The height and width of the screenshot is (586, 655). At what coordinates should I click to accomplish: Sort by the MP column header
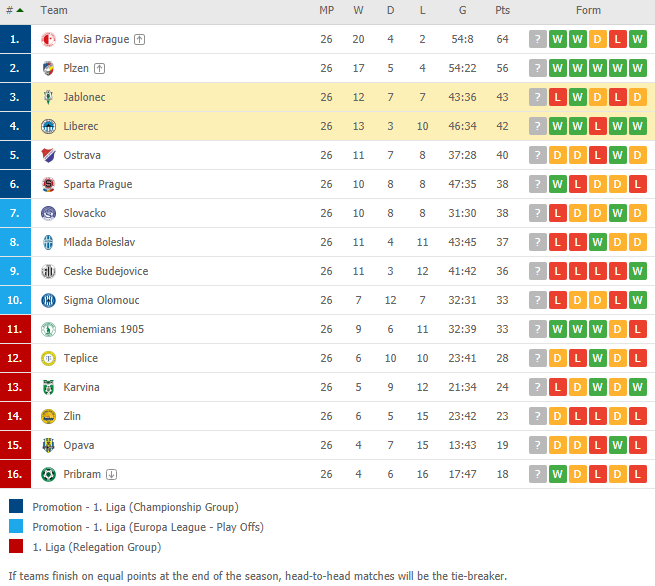pos(327,10)
